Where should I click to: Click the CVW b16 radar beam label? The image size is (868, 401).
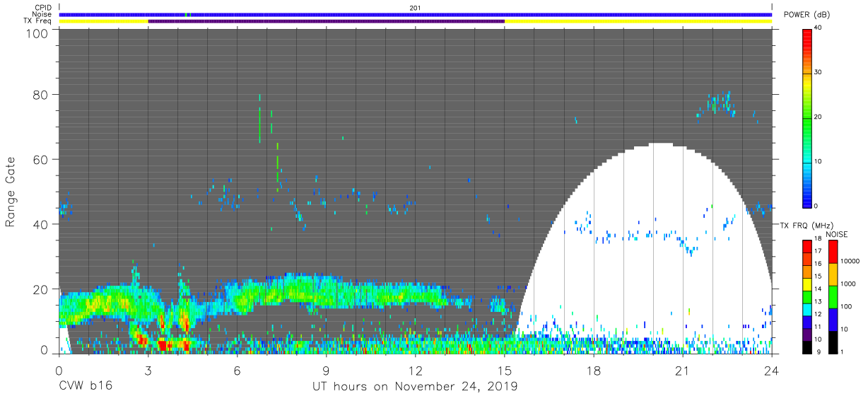pos(86,387)
